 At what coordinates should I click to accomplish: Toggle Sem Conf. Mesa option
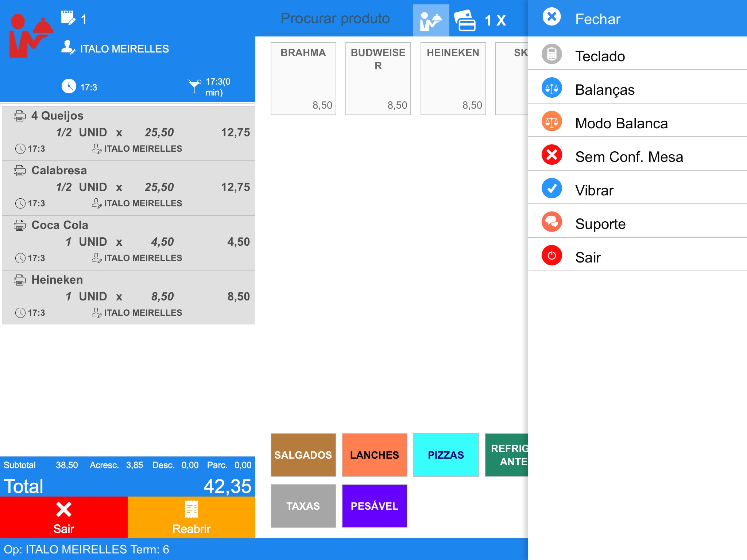(x=638, y=154)
